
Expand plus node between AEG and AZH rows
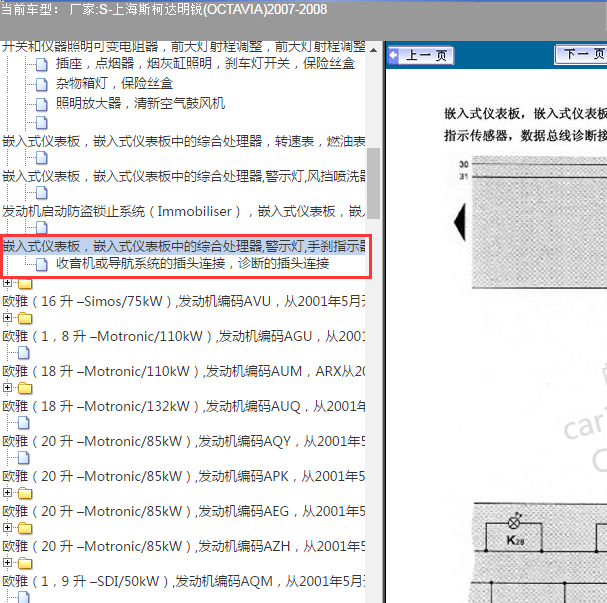(x=7, y=527)
